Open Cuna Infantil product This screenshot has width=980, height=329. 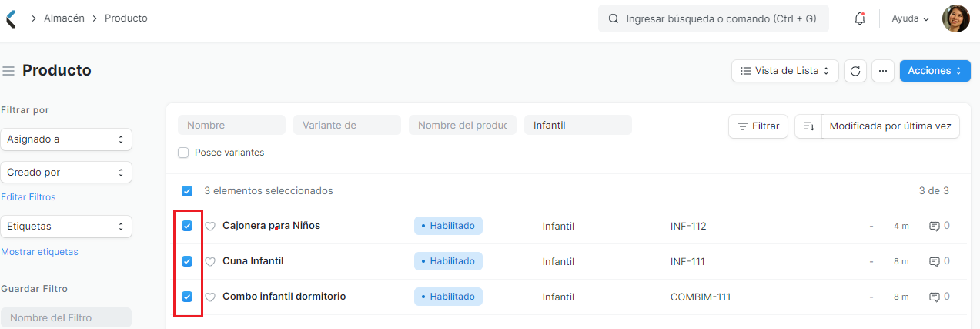click(x=253, y=261)
